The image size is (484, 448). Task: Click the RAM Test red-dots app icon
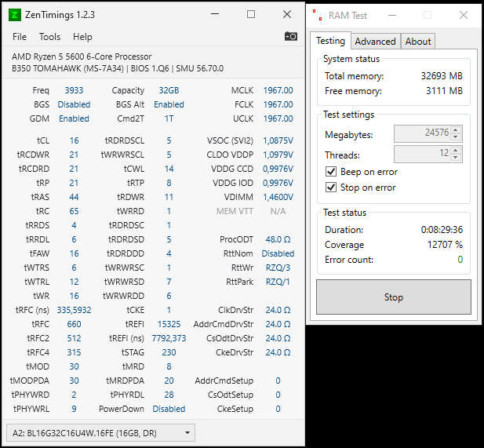point(318,15)
